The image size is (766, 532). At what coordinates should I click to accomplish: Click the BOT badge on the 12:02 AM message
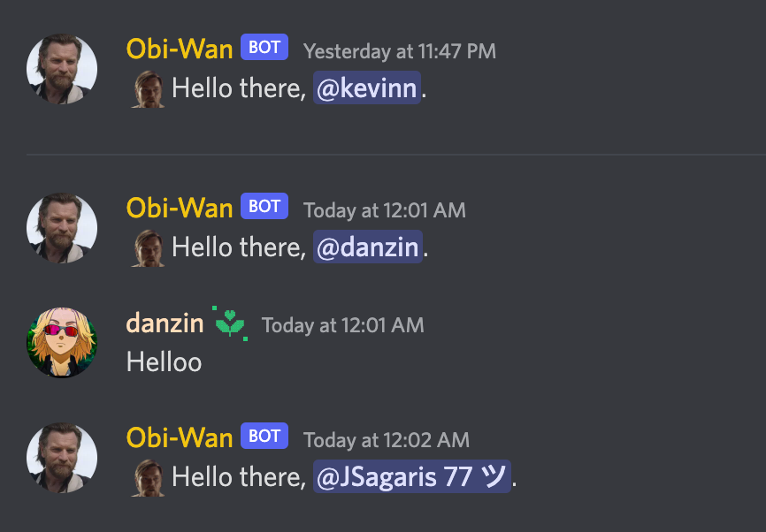264,436
